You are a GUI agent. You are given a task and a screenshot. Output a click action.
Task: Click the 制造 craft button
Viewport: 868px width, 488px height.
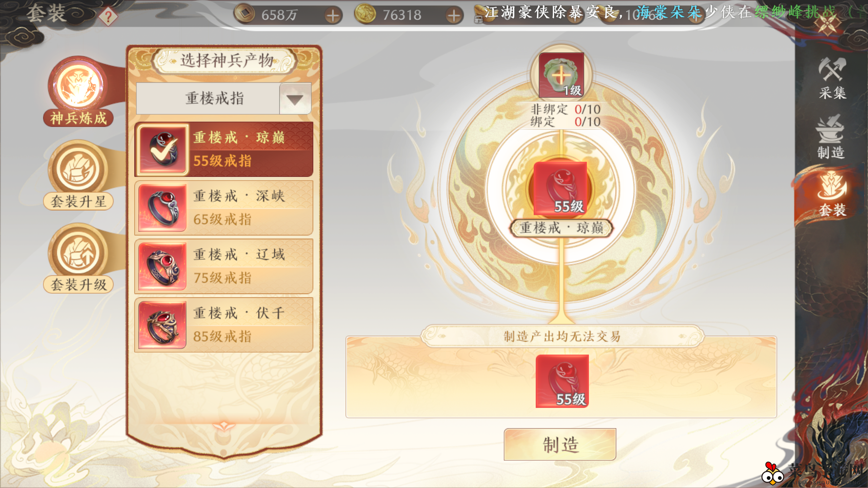click(x=560, y=444)
